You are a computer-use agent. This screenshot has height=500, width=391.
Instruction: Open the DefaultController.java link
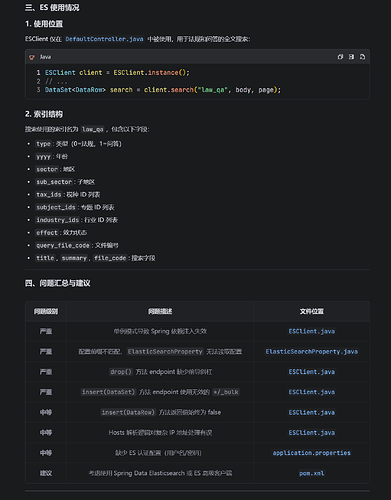click(104, 39)
